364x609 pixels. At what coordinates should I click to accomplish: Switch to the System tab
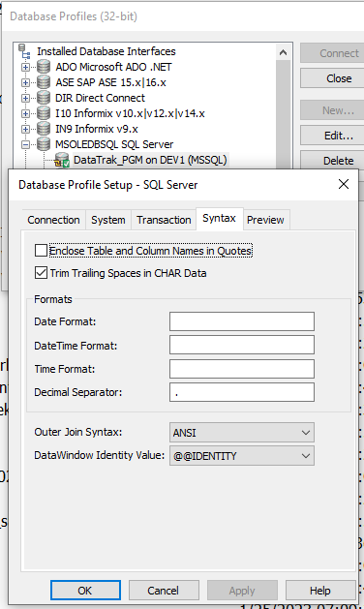tap(108, 220)
